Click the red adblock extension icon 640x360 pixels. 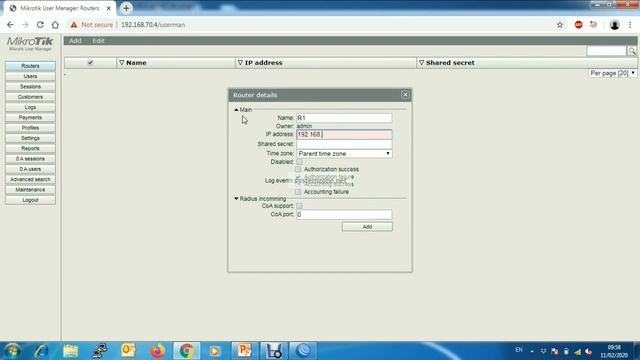coord(578,25)
